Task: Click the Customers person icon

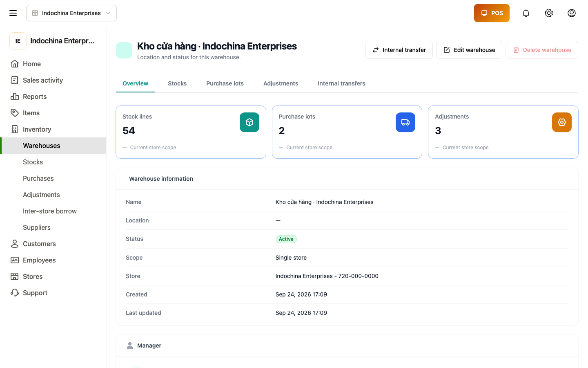Action: (x=15, y=244)
